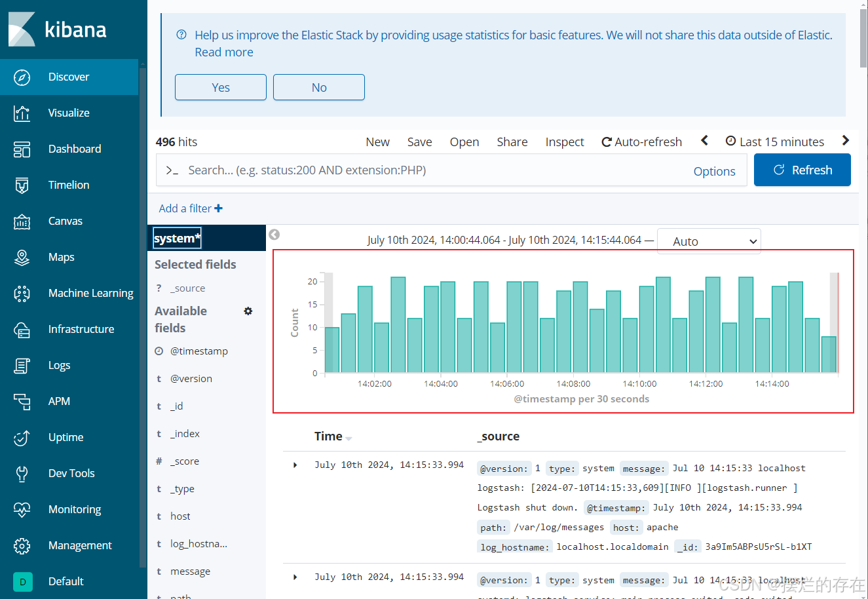Click the 496 hits count
868x599 pixels.
(x=176, y=142)
